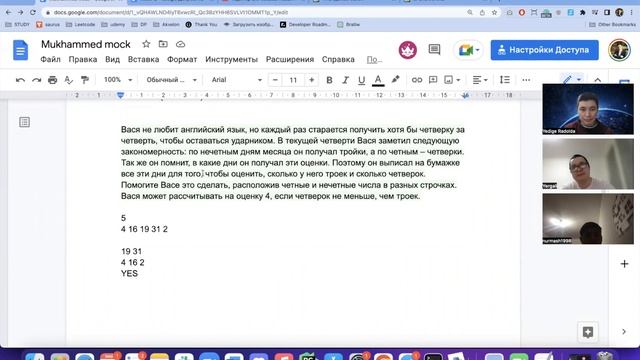This screenshot has width=640, height=360.
Task: Open the Вставка menu
Action: click(143, 60)
